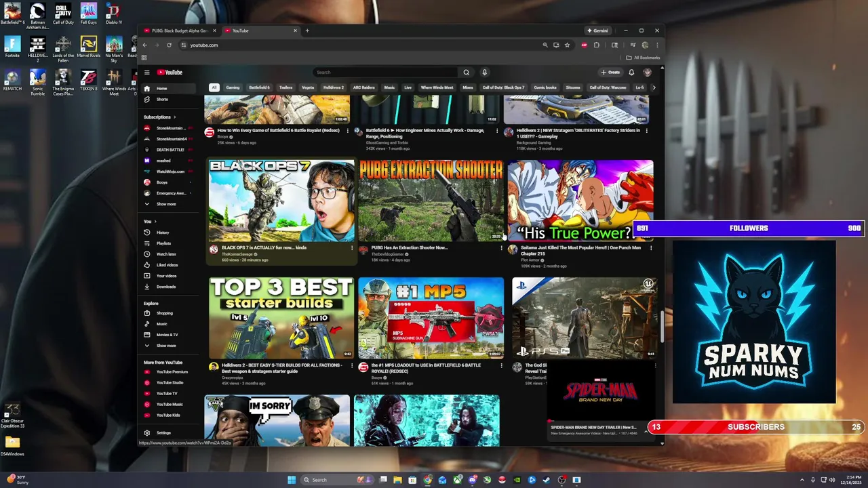Open the YouTube hamburger guide menu
This screenshot has height=488, width=868.
(x=146, y=73)
